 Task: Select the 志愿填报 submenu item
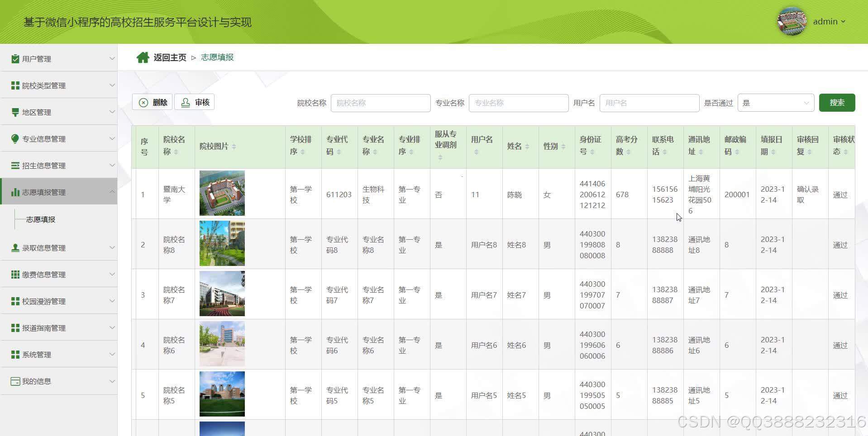pyautogui.click(x=41, y=219)
